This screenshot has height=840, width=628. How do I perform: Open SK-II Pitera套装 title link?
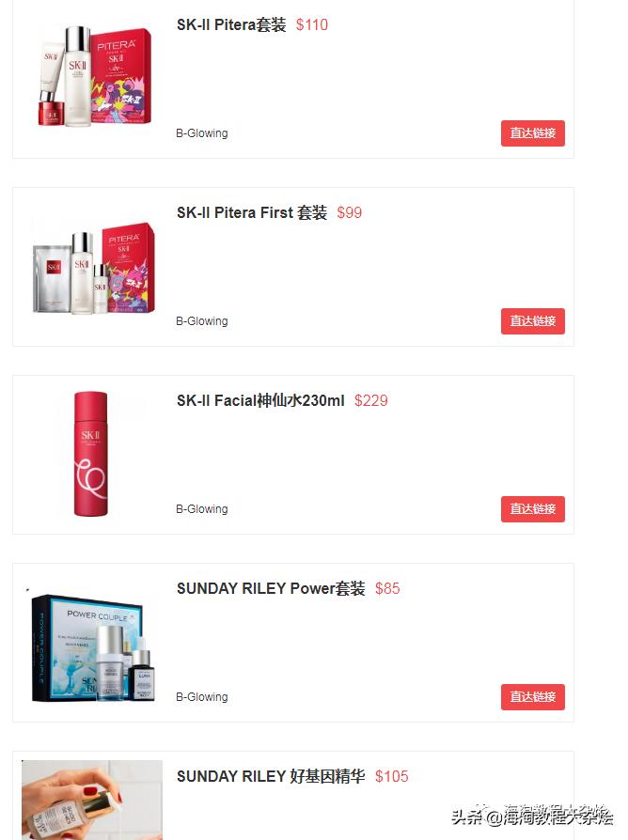[231, 24]
